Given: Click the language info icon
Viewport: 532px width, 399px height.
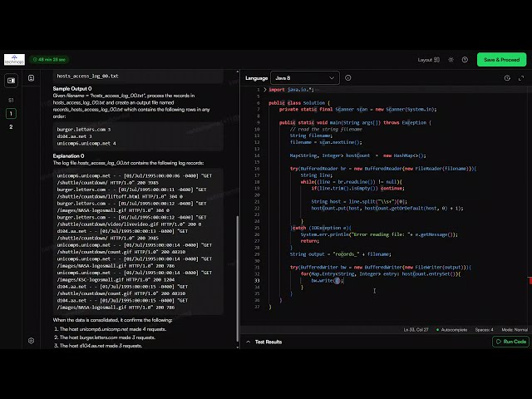Looking at the screenshot, I should [x=348, y=78].
